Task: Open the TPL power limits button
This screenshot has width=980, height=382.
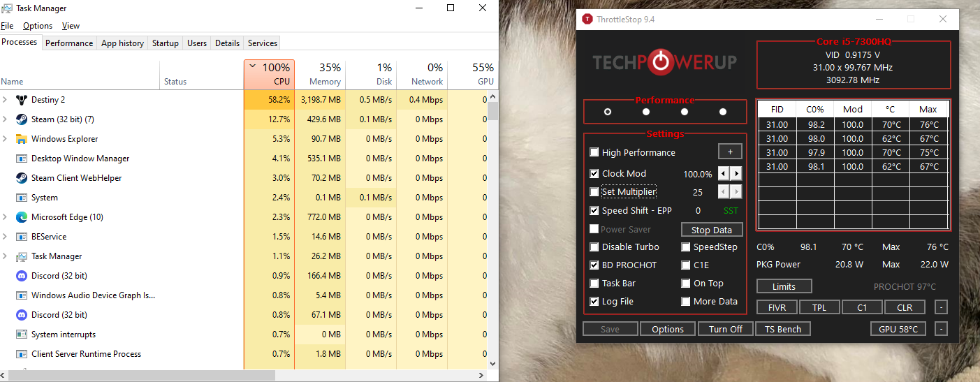Action: click(x=819, y=307)
